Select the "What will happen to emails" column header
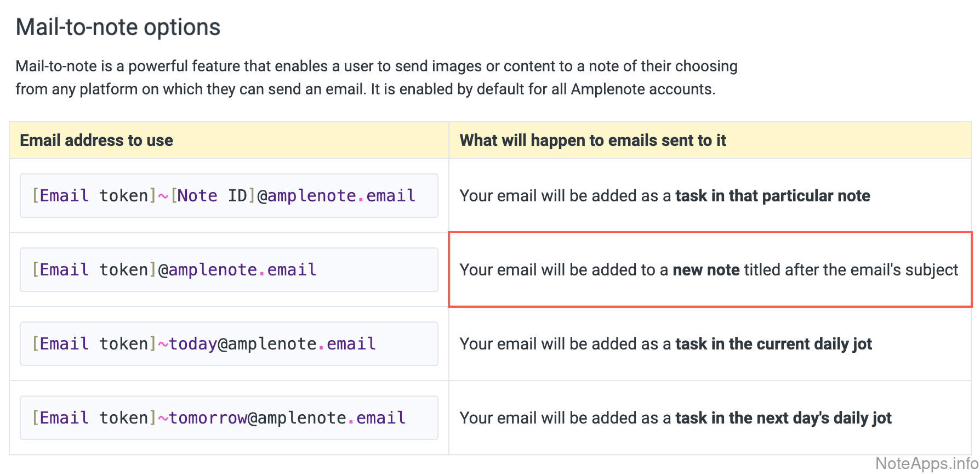 [x=592, y=140]
